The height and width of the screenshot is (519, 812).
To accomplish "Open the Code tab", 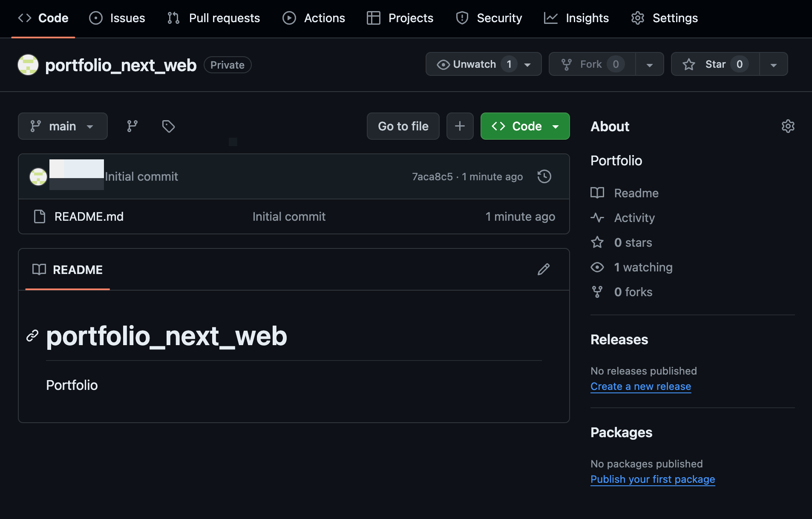I will click(x=43, y=18).
